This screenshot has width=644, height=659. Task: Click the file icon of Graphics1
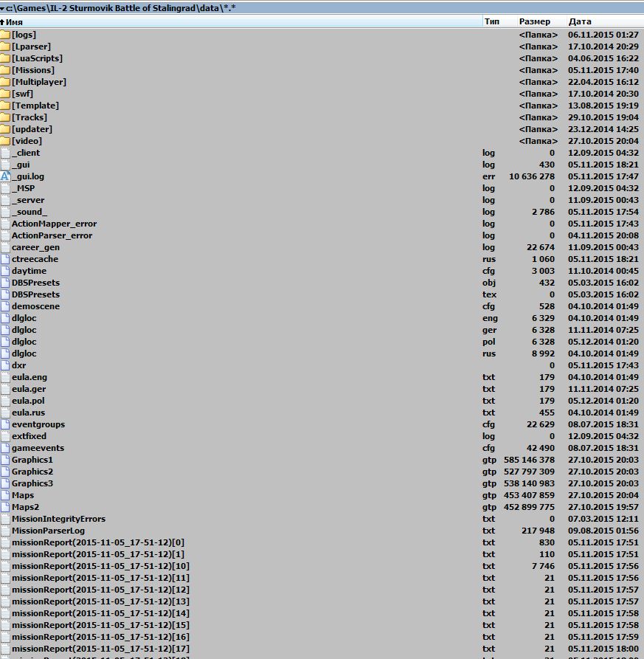click(x=5, y=459)
